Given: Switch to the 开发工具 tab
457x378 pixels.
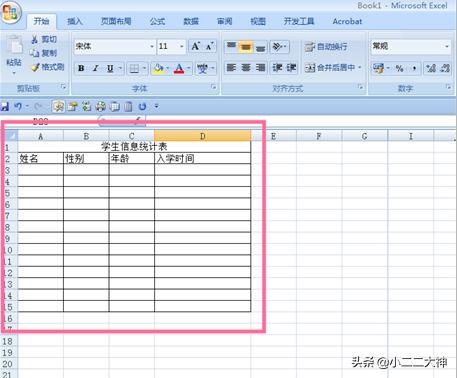Looking at the screenshot, I should 299,21.
